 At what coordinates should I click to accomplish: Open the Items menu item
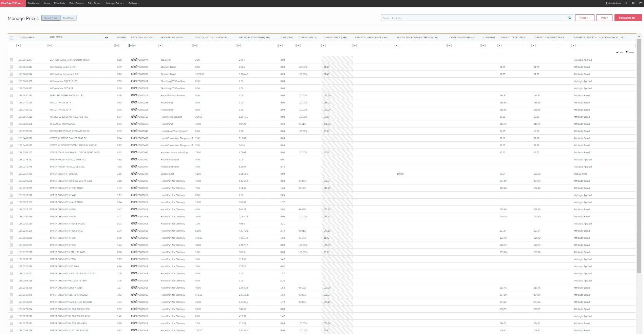(47, 3)
